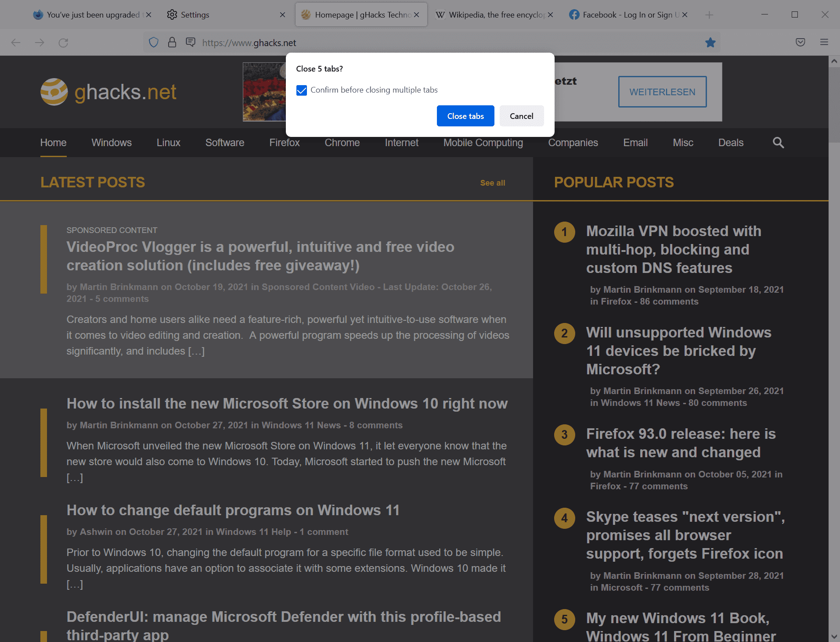Open the Software navigation menu item
This screenshot has height=642, width=840.
pos(225,143)
